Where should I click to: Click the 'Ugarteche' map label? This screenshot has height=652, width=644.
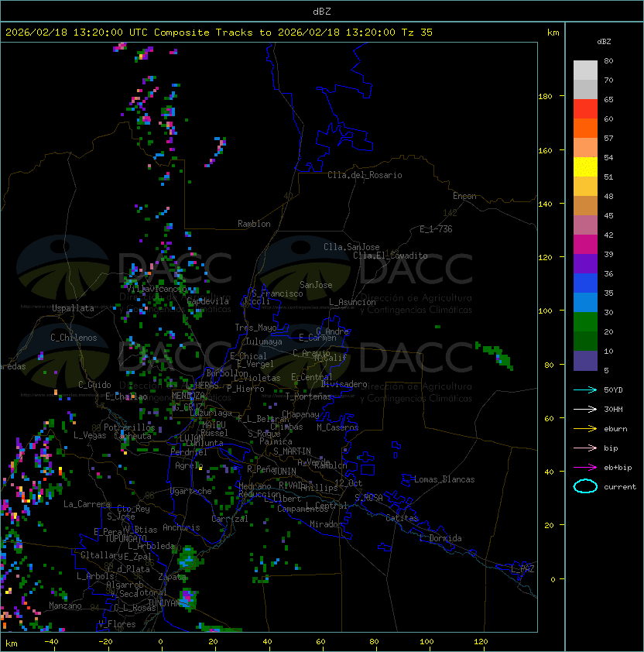[191, 491]
